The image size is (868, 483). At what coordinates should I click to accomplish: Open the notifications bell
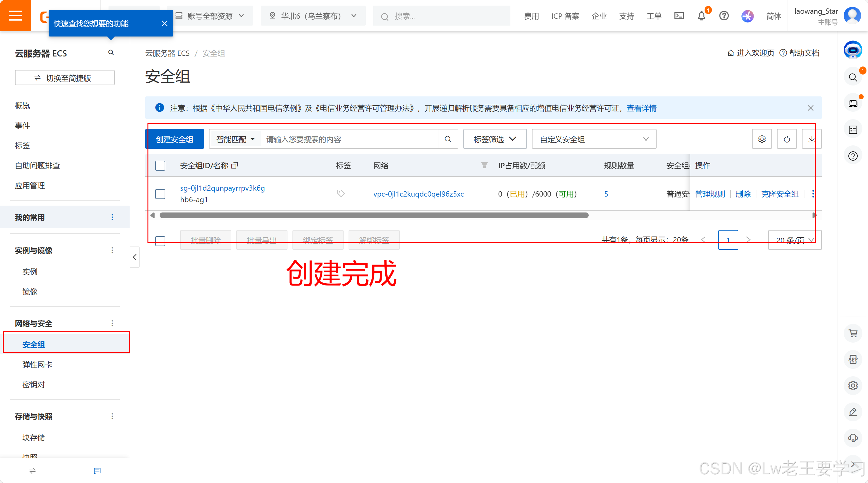(702, 16)
